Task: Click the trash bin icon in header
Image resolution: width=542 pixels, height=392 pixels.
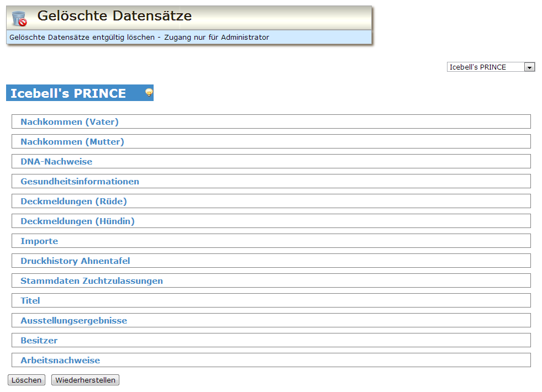Action: [x=19, y=18]
